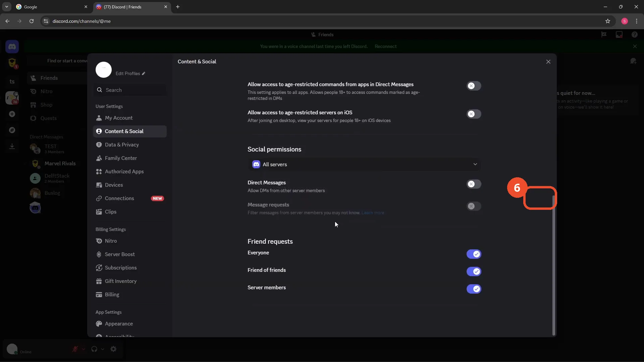Open Connections settings marked NEW
Screen dimensions: 644x362
coord(130,198)
